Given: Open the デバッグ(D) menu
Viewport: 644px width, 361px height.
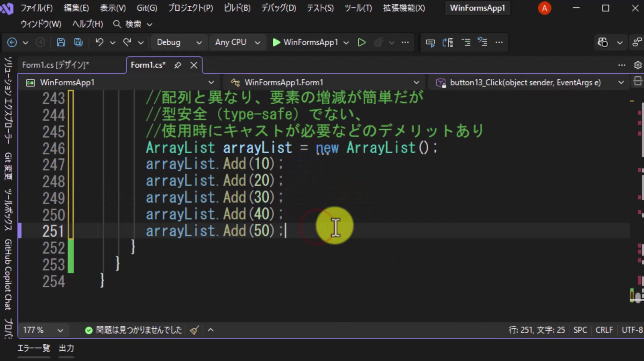Looking at the screenshot, I should pos(279,8).
